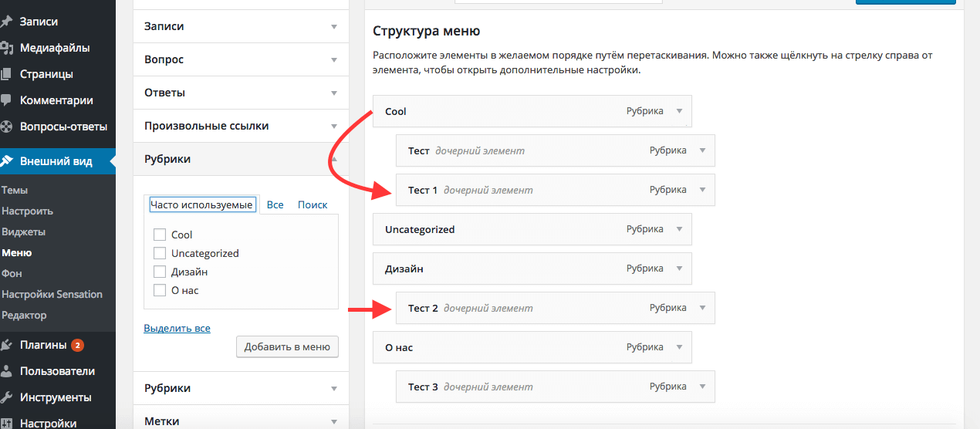
Task: Click the Страницы pages icon
Action: click(x=6, y=74)
